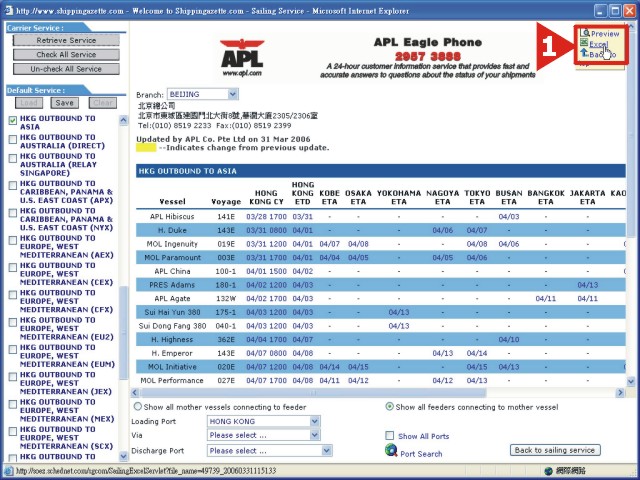Check HKG Outbound to Australia (Relay Singapore)

[13, 158]
